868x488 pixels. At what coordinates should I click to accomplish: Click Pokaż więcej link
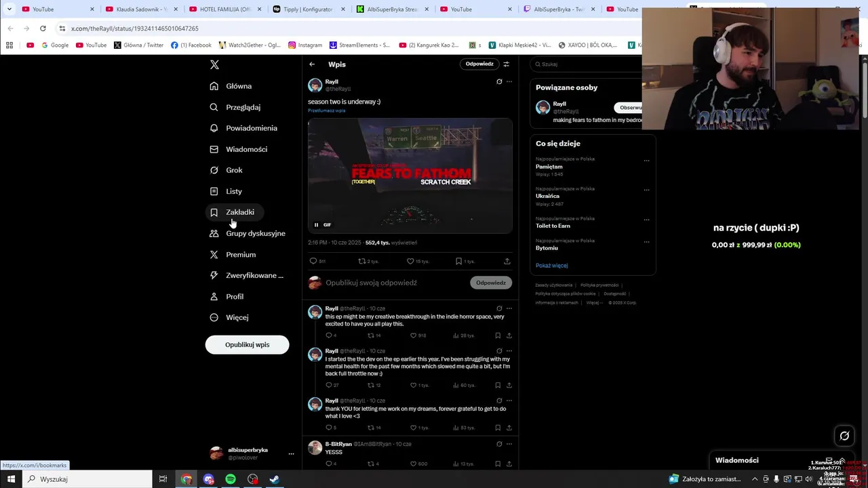coord(551,266)
